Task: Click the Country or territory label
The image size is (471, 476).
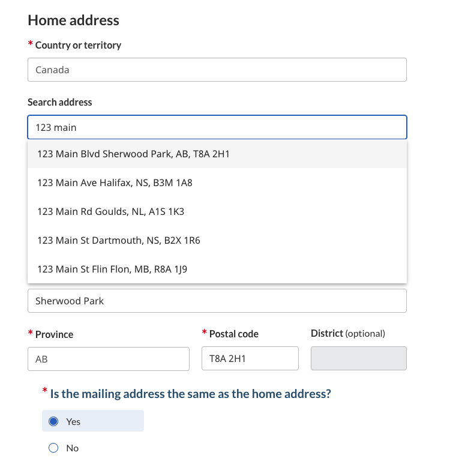Action: point(78,45)
